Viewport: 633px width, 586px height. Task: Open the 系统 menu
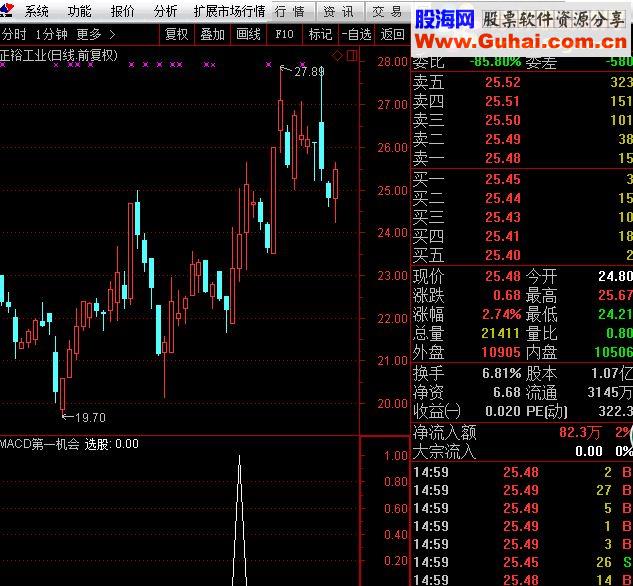tap(36, 11)
